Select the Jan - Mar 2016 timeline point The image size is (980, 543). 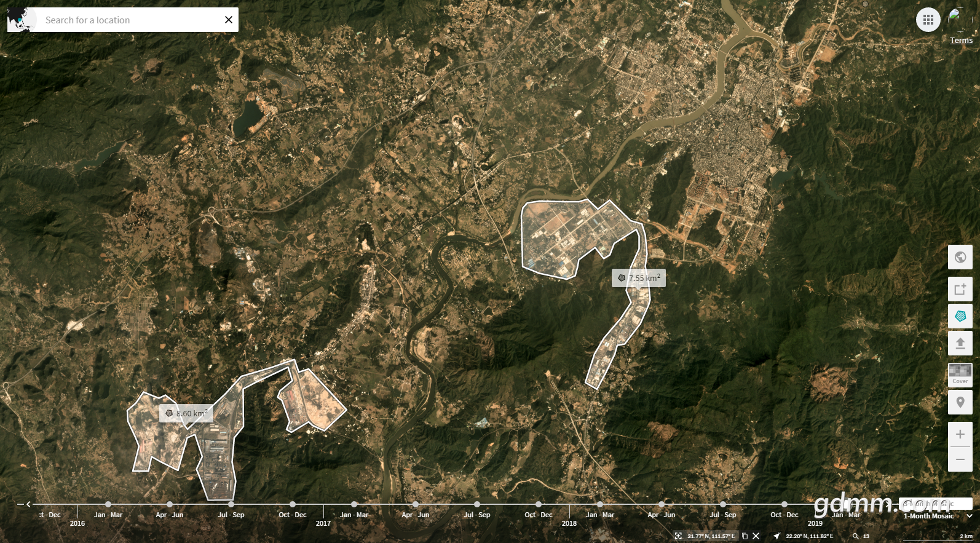click(x=108, y=504)
